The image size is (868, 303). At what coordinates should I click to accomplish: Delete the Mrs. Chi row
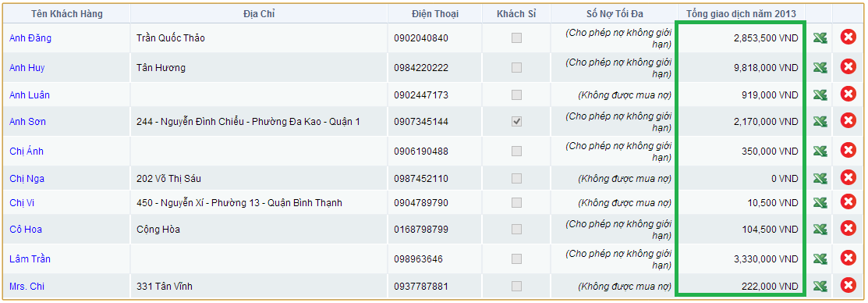[848, 286]
